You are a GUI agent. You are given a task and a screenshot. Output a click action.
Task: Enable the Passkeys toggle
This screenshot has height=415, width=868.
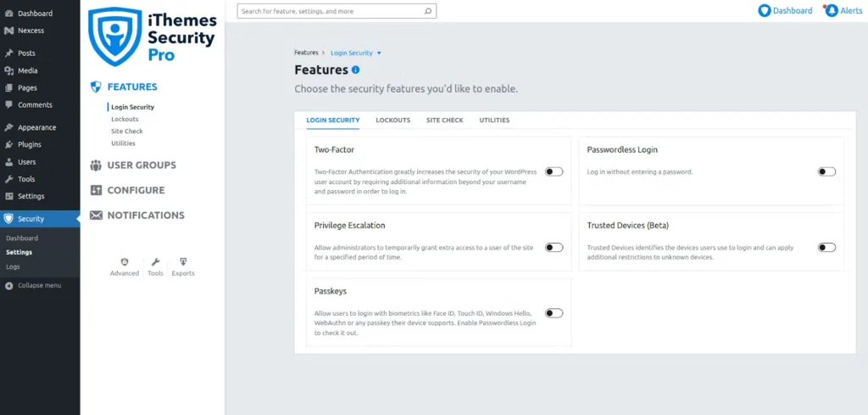point(554,313)
